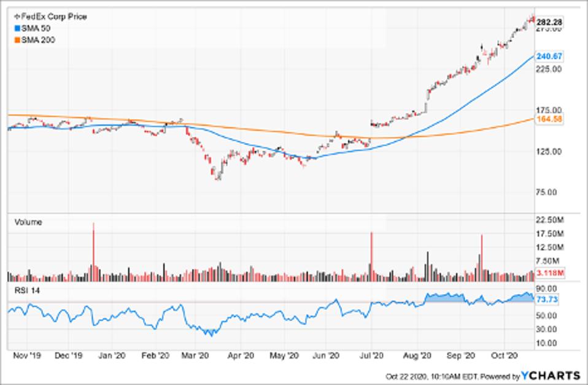Click the blue SMA 50 legend swatch

point(17,28)
